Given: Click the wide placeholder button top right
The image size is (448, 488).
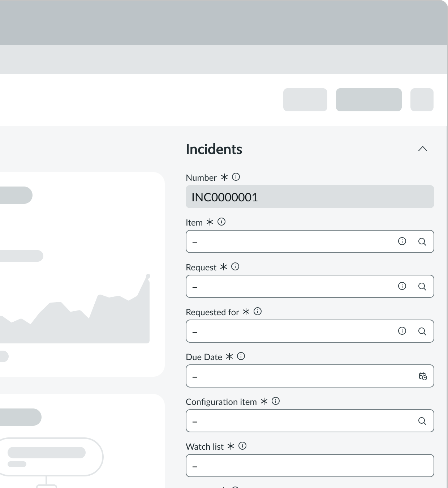Looking at the screenshot, I should [369, 100].
